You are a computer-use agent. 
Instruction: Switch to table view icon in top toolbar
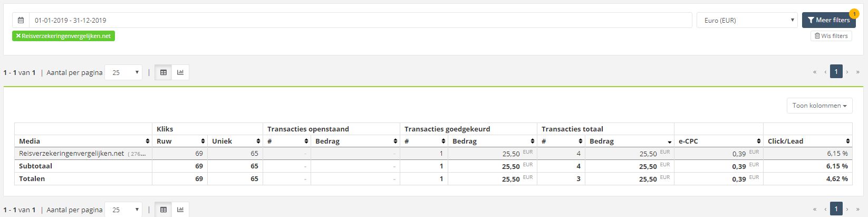click(163, 72)
